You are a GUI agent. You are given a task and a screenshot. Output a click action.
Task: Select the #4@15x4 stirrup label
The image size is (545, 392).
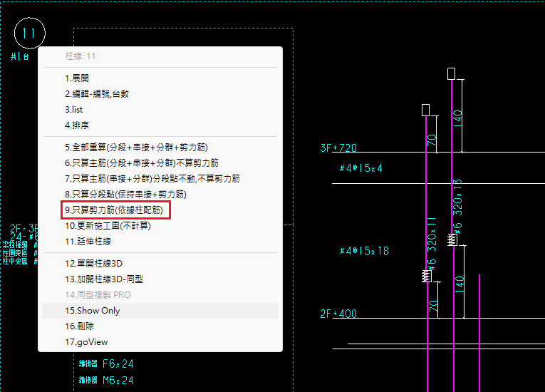[361, 168]
